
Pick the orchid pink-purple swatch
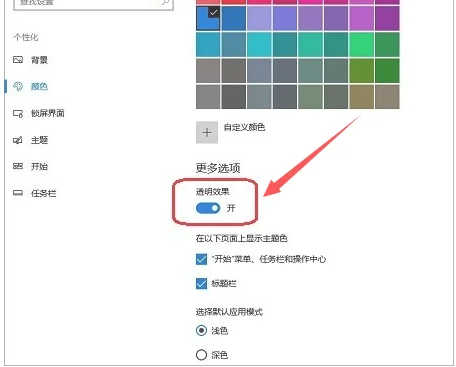361,18
